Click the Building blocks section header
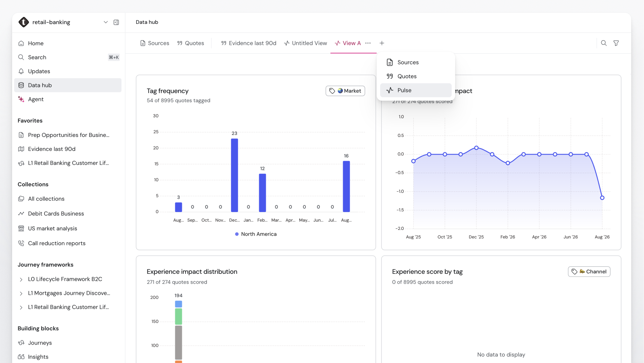 pos(38,329)
